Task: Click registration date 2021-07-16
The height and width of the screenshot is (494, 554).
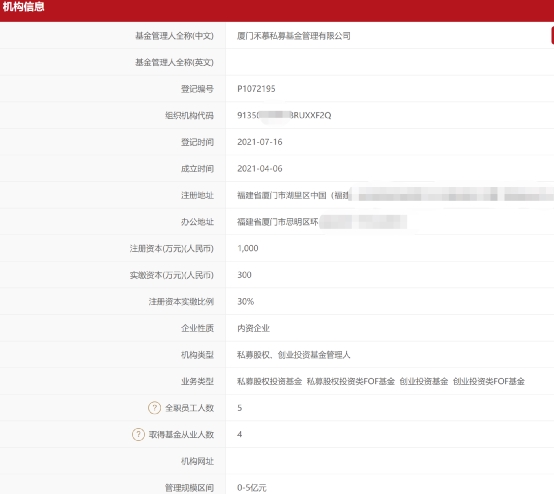Action: click(x=260, y=142)
